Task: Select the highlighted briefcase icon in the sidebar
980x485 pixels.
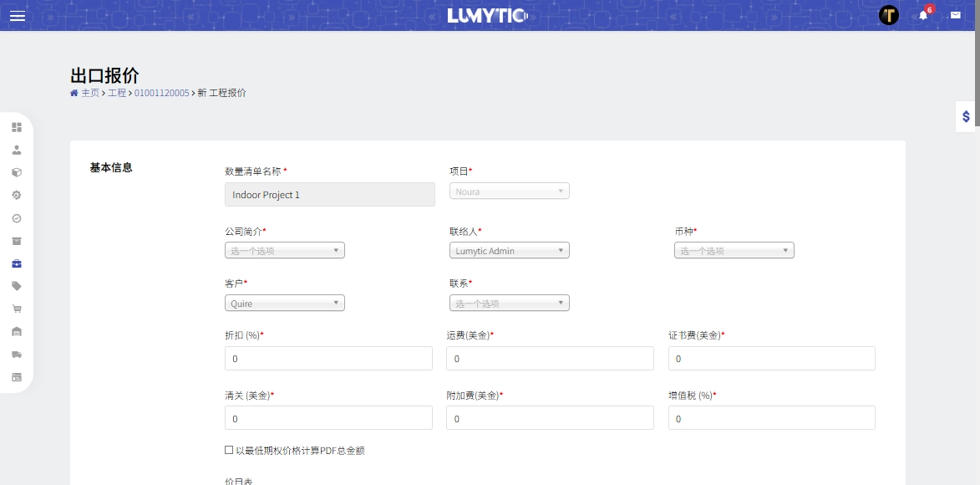Action: tap(17, 263)
